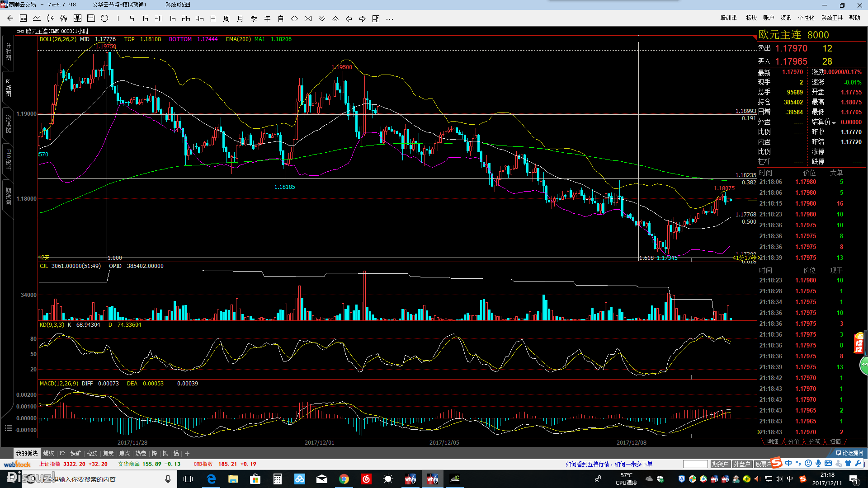Select the 铁矿 bottom tab

[x=75, y=453]
